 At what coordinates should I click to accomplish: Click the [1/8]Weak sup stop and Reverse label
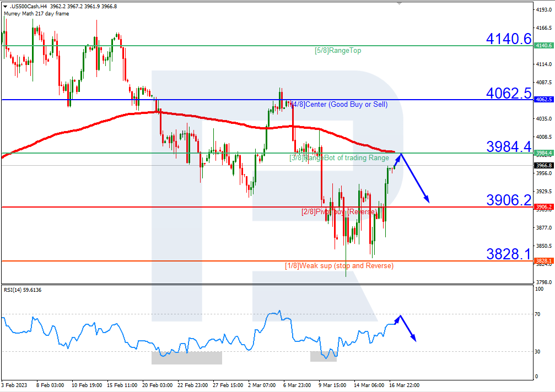click(339, 265)
